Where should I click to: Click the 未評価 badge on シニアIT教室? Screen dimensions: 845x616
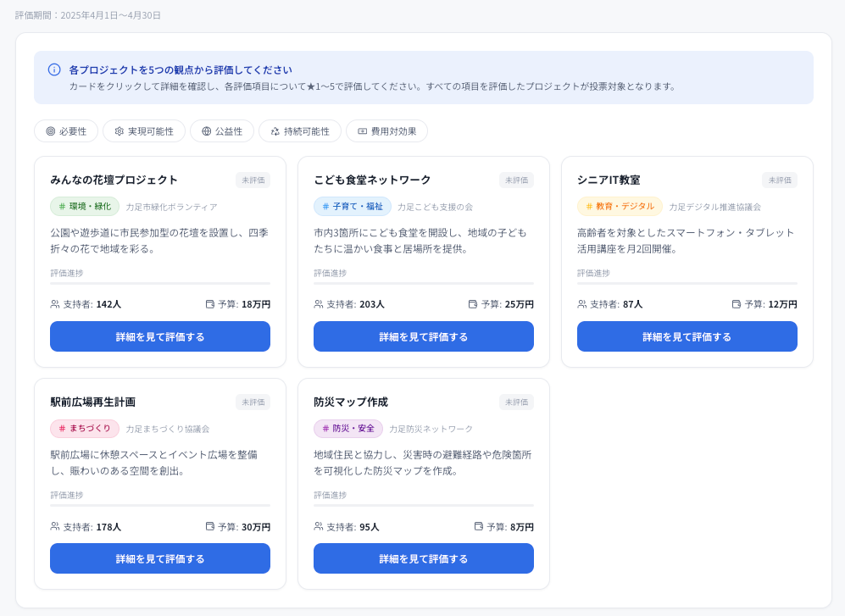click(780, 180)
